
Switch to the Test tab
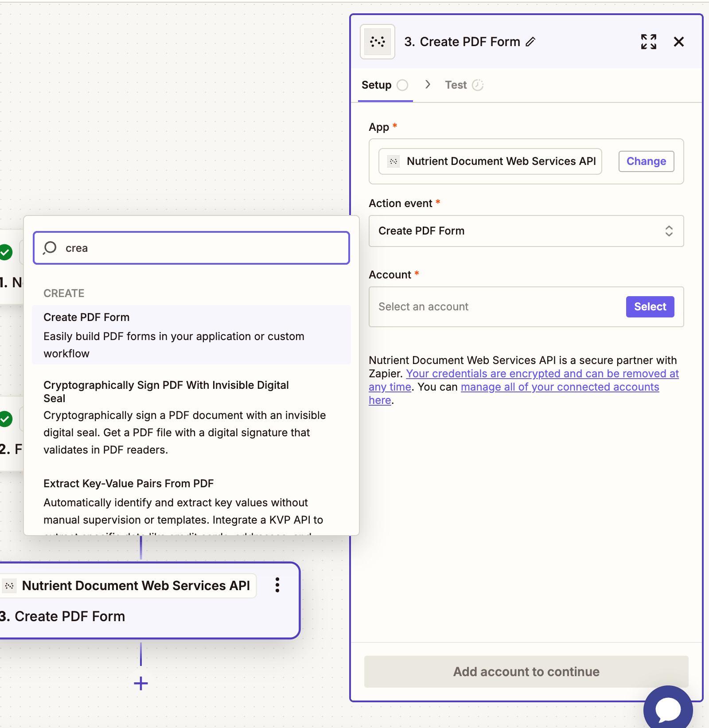[456, 85]
